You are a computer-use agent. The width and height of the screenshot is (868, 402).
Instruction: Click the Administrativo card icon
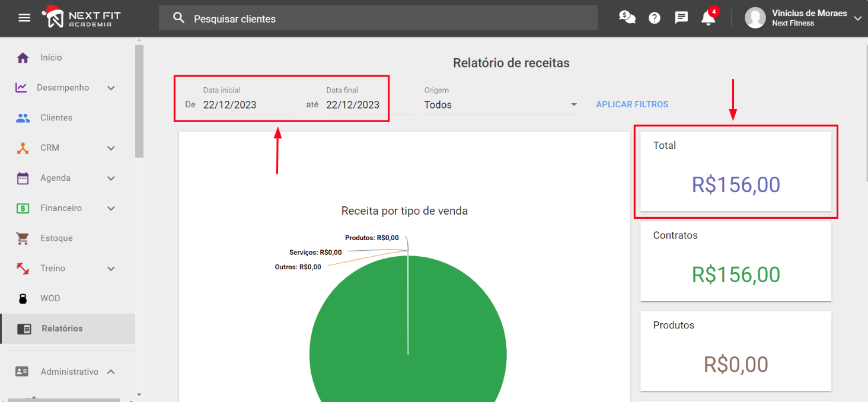[23, 372]
